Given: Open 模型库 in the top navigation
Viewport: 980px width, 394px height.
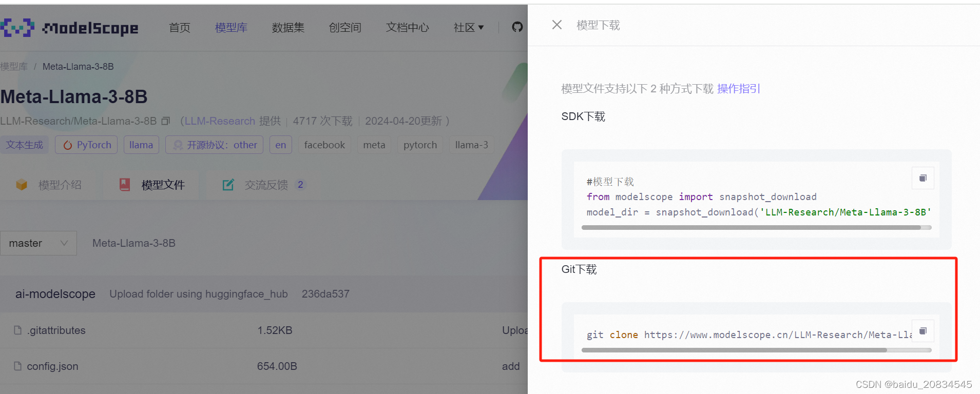Looking at the screenshot, I should click(x=231, y=28).
